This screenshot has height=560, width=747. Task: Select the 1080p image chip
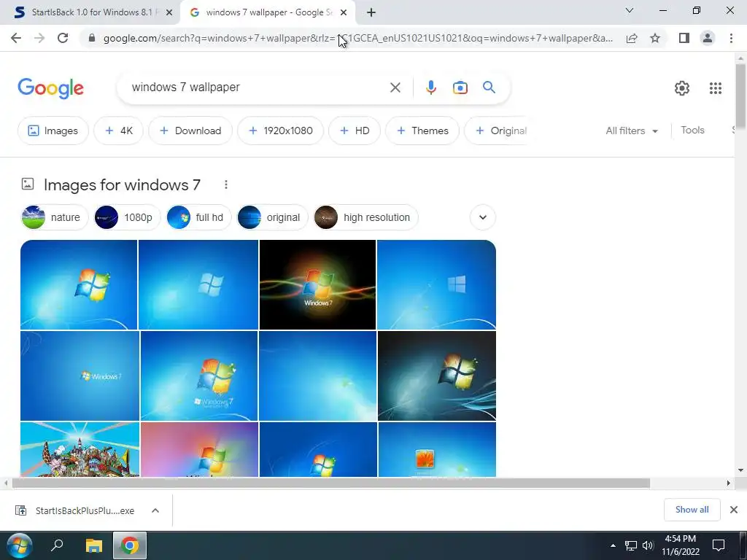[x=127, y=217]
